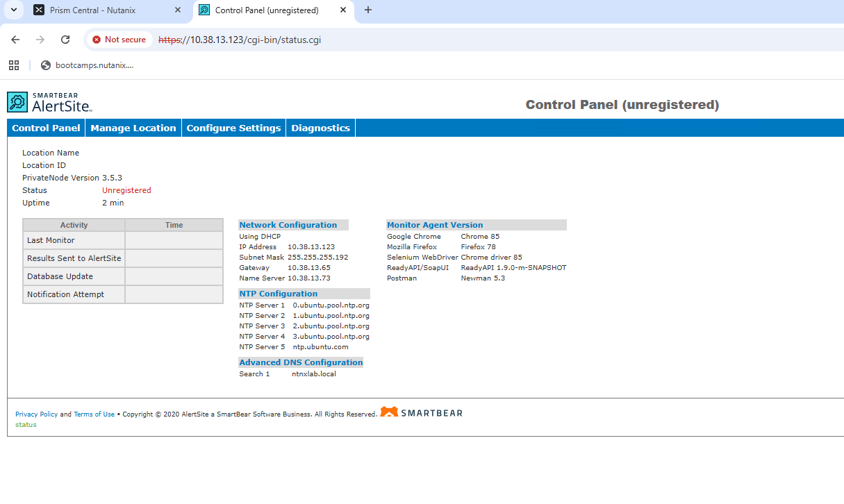Close the Control Panel (unregistered) tab
This screenshot has height=504, width=844.
click(x=343, y=10)
